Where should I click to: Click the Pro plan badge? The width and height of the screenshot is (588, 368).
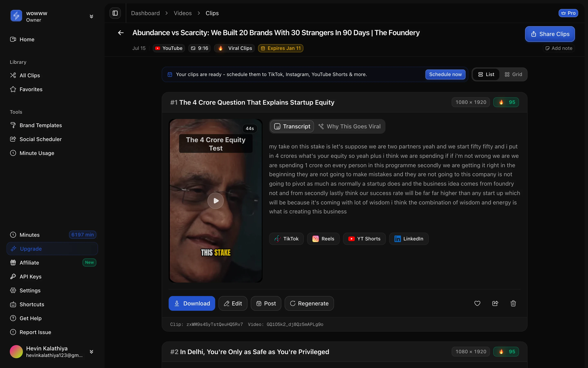coord(568,13)
